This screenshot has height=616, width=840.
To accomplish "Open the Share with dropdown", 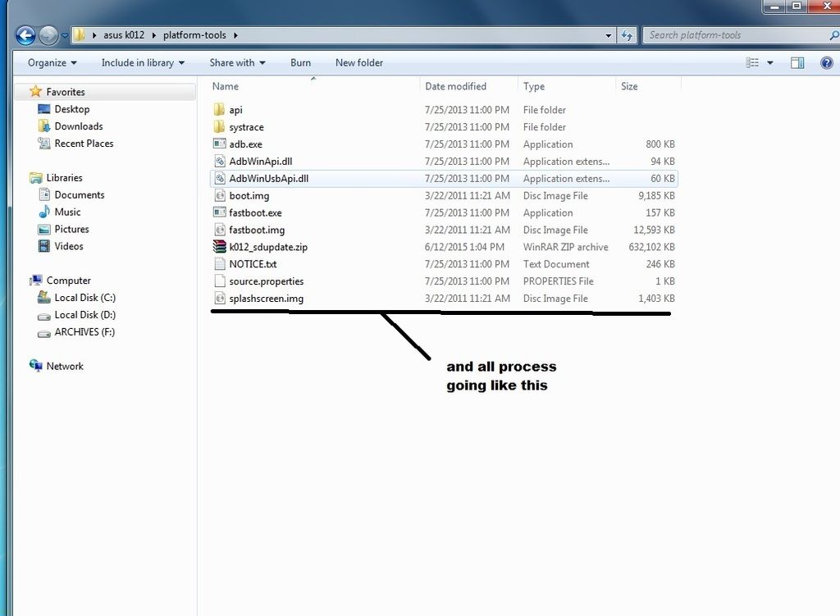I will click(237, 62).
